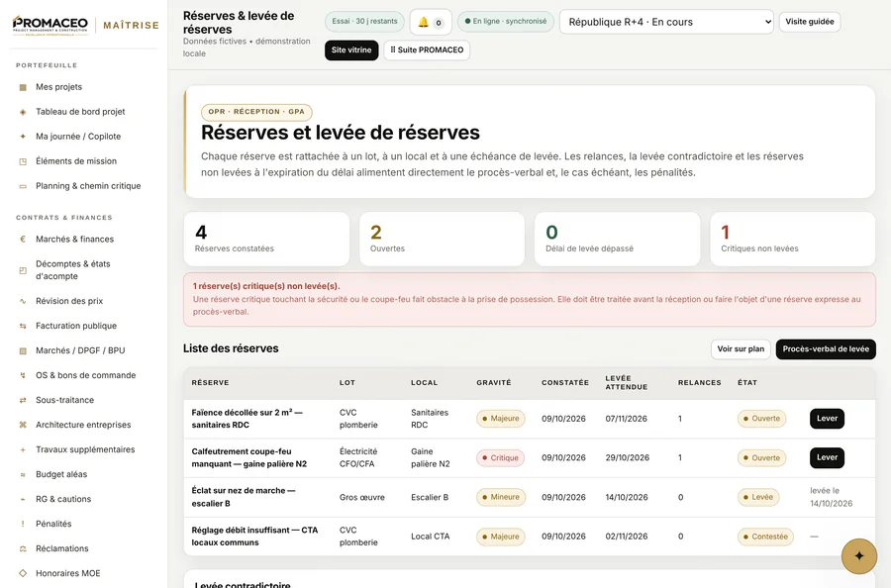Click the Sous-traitance icon

(23, 400)
